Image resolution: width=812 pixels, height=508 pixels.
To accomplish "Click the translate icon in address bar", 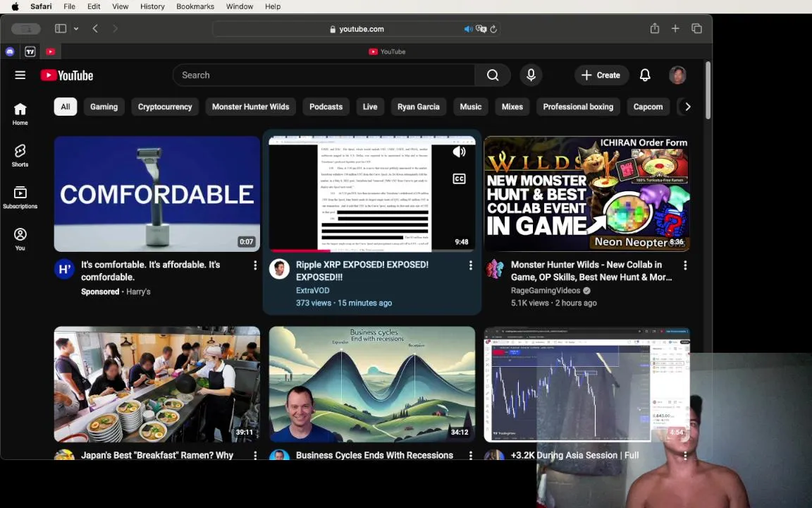I will point(481,29).
